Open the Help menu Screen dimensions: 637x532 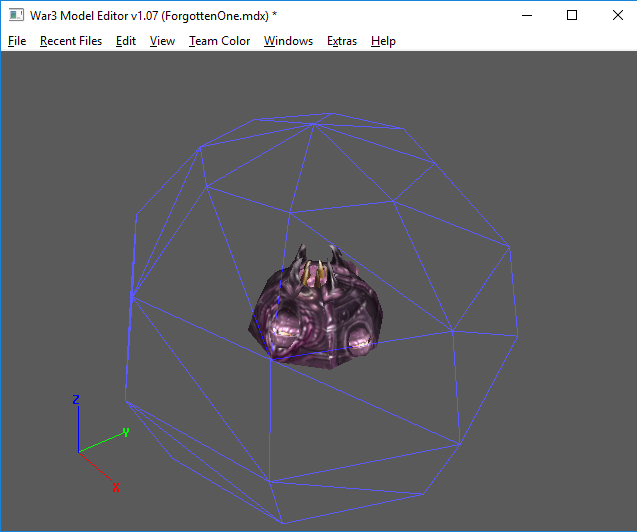click(x=383, y=41)
